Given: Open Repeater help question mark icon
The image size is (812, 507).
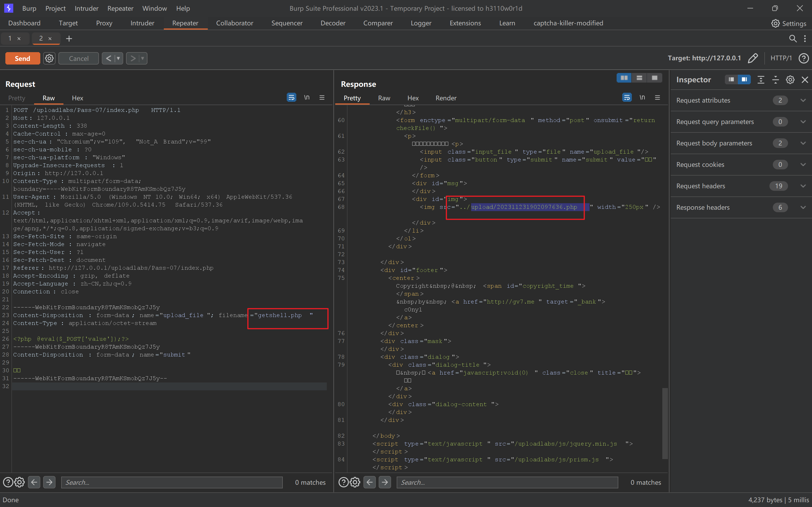Looking at the screenshot, I should coord(803,58).
